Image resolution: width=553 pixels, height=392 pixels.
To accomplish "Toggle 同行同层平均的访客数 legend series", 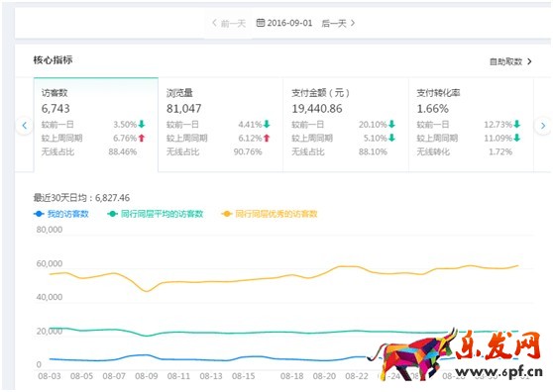I will pyautogui.click(x=156, y=214).
